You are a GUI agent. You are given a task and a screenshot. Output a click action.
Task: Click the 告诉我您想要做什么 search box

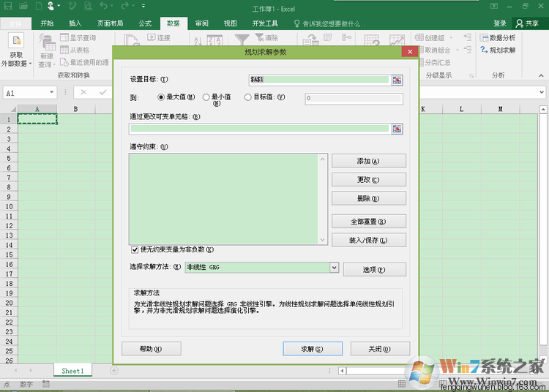click(329, 23)
